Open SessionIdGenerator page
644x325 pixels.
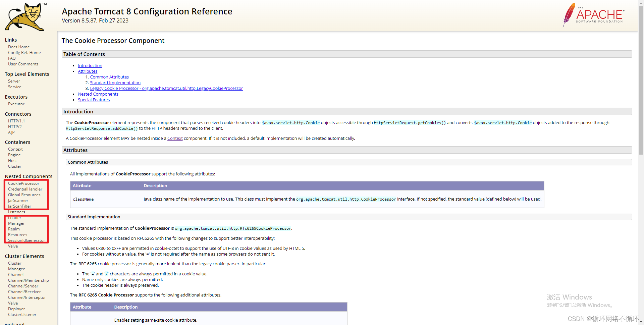pyautogui.click(x=26, y=240)
